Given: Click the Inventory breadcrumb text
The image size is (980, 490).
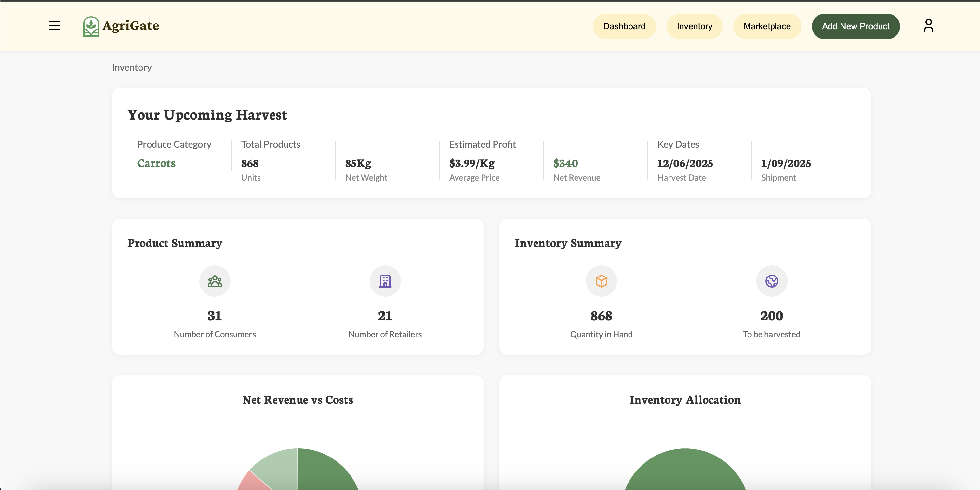Looking at the screenshot, I should 132,67.
